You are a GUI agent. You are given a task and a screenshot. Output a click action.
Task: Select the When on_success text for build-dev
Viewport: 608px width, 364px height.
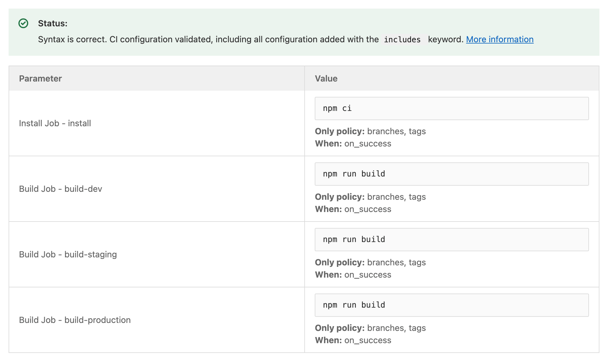pos(353,209)
